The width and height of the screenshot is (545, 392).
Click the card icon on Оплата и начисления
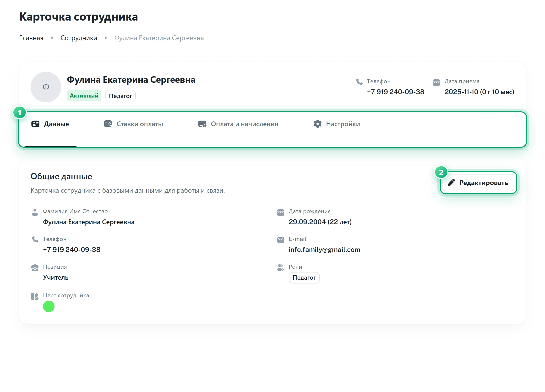(202, 124)
